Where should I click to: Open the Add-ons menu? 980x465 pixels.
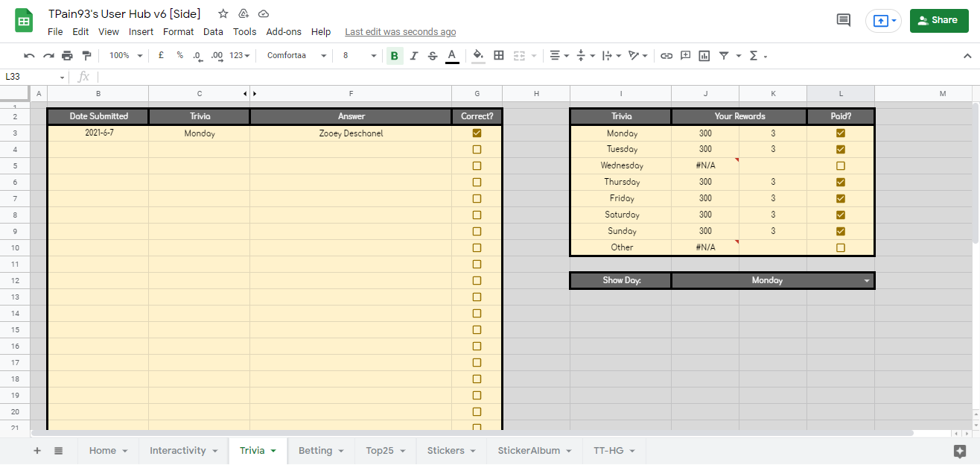284,32
